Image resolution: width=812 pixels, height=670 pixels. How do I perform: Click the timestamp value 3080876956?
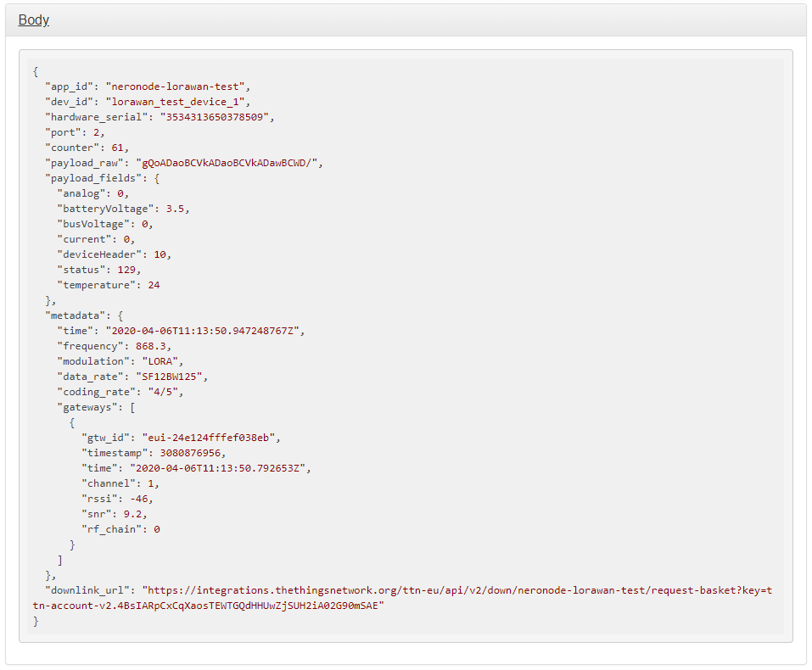tap(190, 453)
